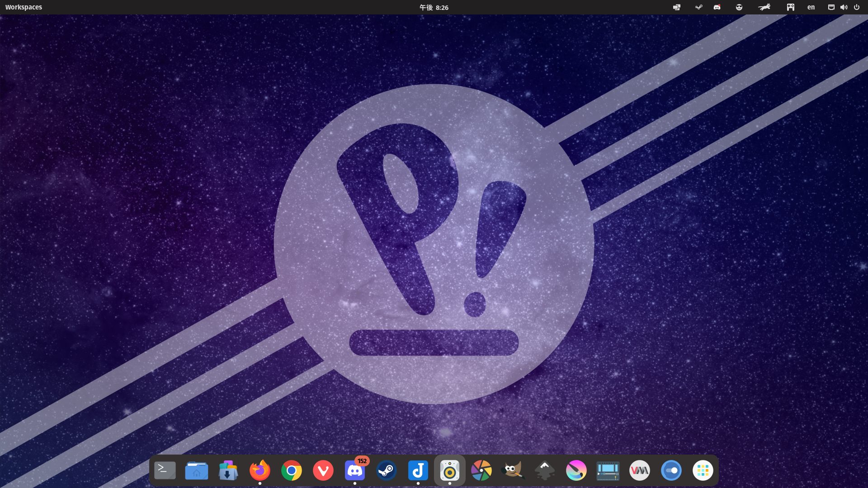
Task: Click the Steam tray indicator
Action: [x=699, y=7]
